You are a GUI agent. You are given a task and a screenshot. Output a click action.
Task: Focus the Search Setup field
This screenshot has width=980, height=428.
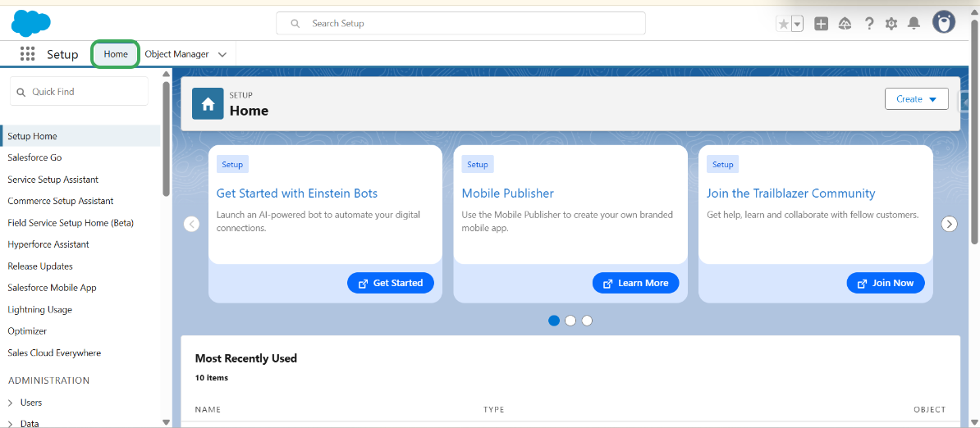[460, 24]
